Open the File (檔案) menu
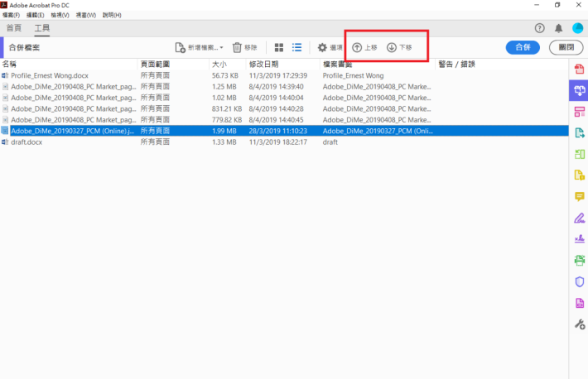This screenshot has height=379, width=588. (11, 15)
